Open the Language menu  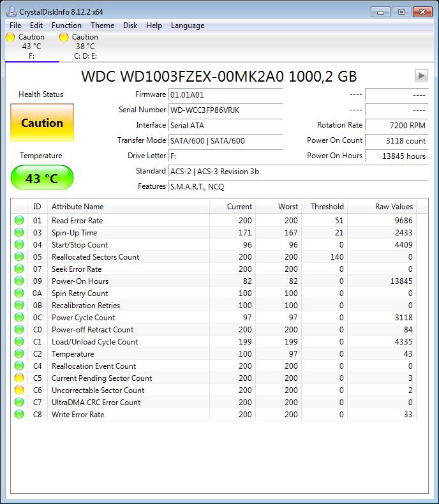(187, 26)
